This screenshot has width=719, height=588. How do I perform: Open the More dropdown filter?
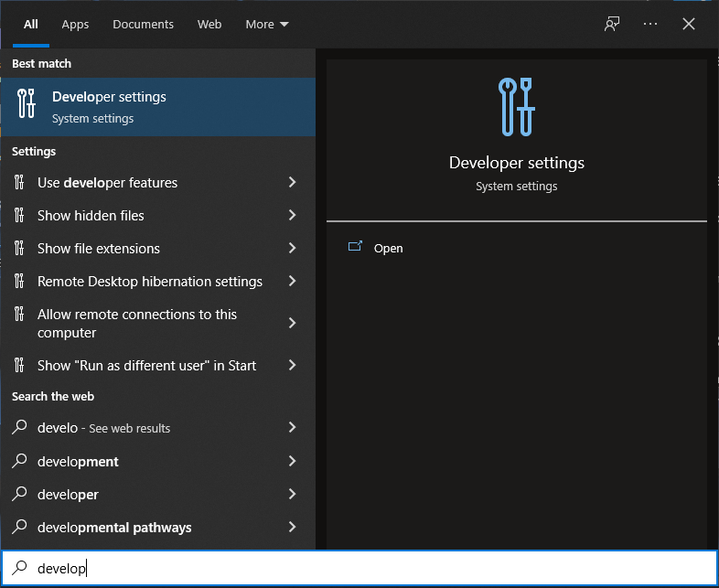coord(266,25)
